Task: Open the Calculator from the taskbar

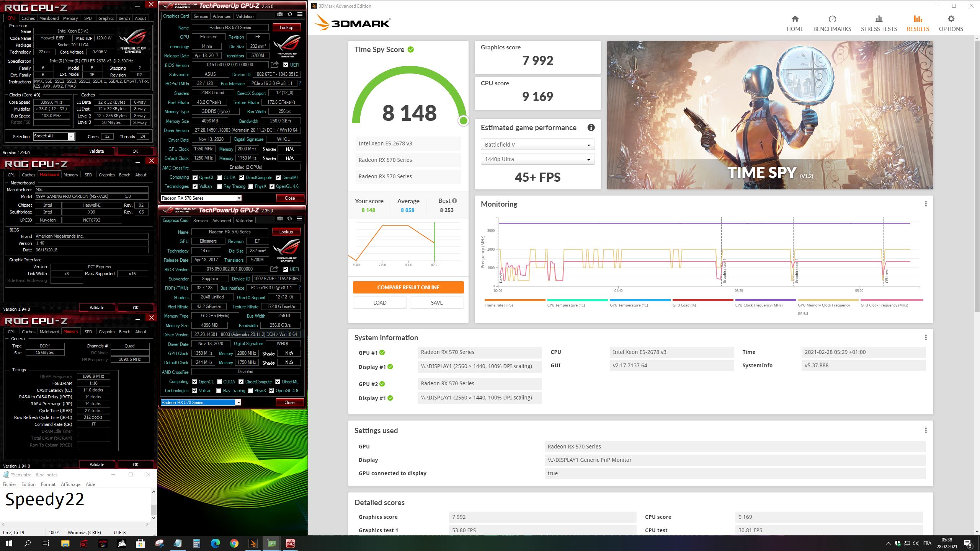Action: click(197, 543)
